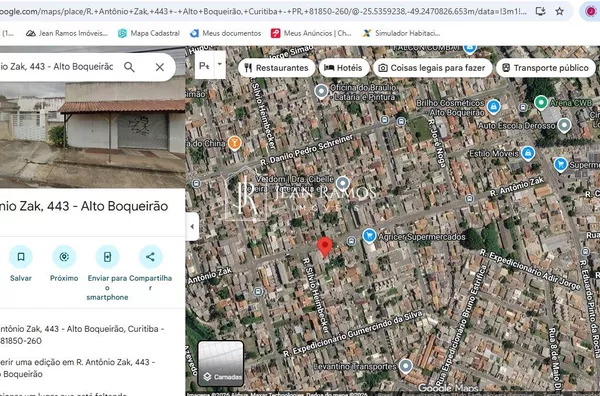This screenshot has height=396, width=600.
Task: Click Enviar para o smartphone icon
Action: point(107,257)
